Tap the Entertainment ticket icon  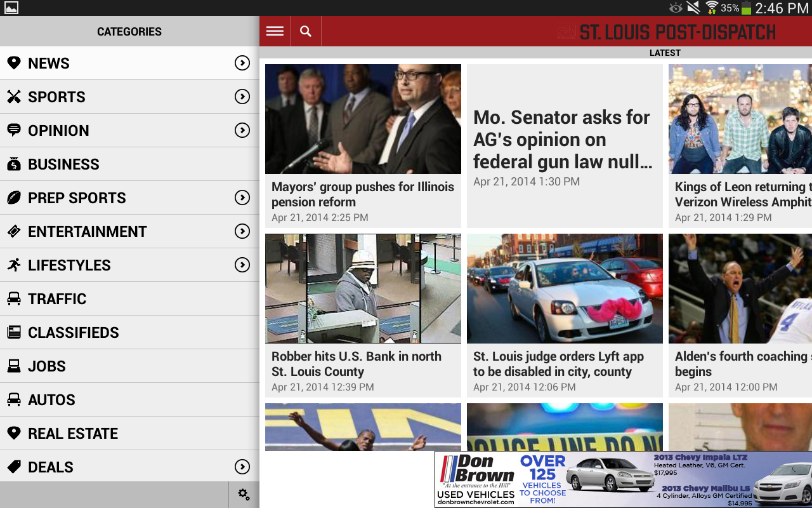click(14, 231)
